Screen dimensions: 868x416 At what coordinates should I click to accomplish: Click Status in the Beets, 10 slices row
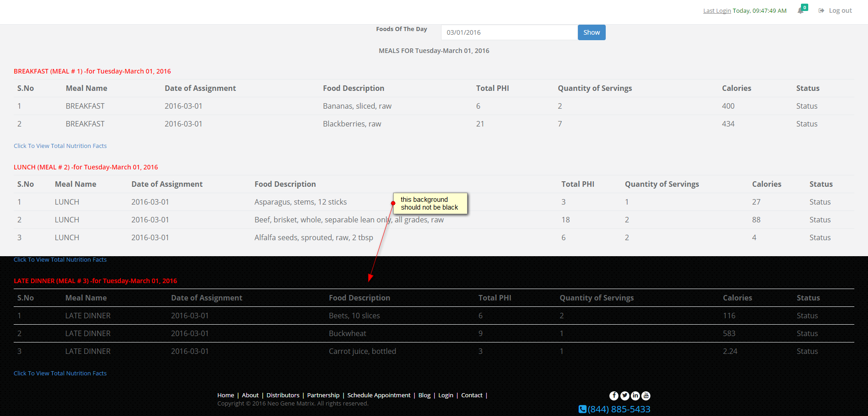pyautogui.click(x=807, y=316)
